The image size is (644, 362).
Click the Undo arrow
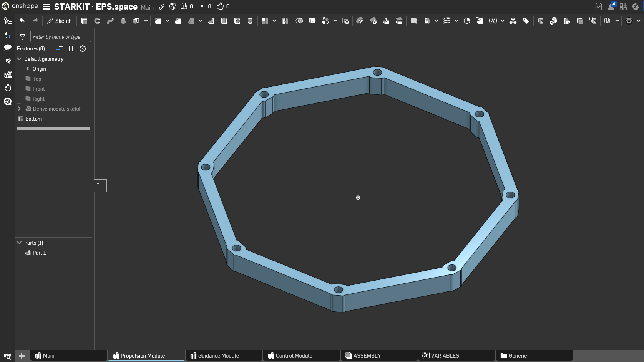pos(22,21)
